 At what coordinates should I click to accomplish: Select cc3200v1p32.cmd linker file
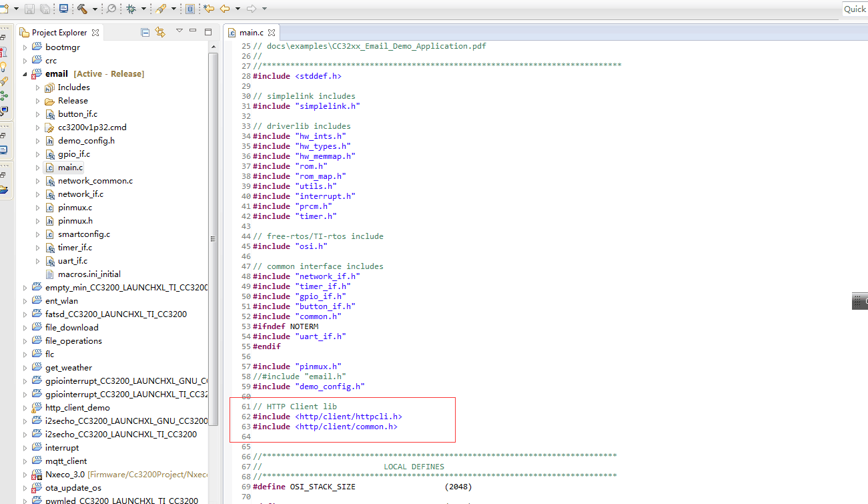[x=92, y=128]
